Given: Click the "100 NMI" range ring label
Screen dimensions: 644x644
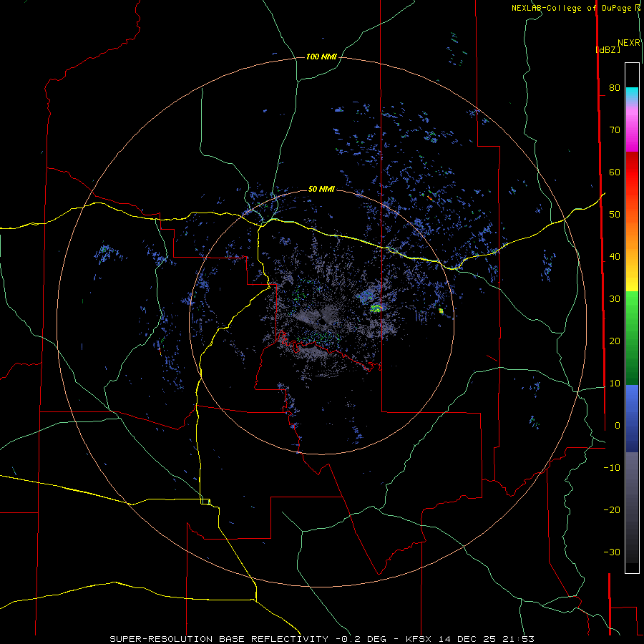Looking at the screenshot, I should (x=321, y=57).
